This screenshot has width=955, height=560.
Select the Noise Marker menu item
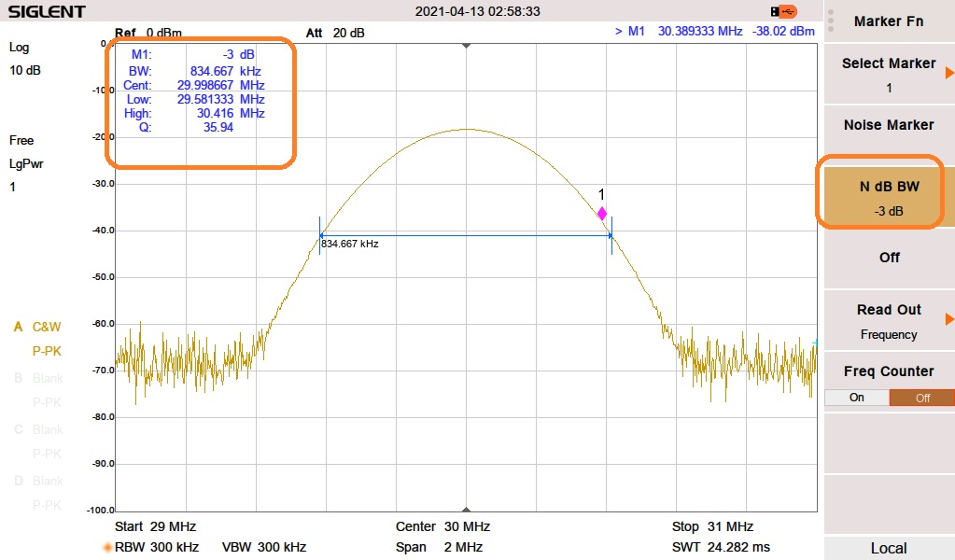tap(888, 125)
